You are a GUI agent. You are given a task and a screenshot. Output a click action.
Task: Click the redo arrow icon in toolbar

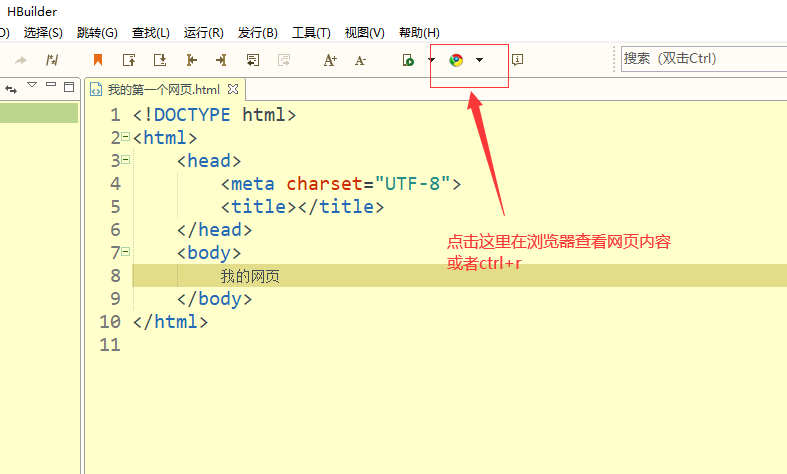[x=21, y=60]
